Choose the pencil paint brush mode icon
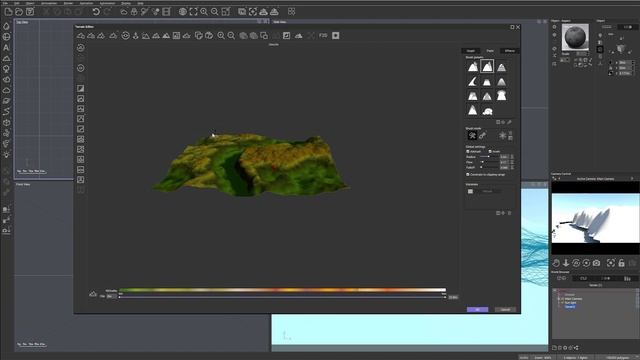The width and height of the screenshot is (640, 360). tap(482, 136)
